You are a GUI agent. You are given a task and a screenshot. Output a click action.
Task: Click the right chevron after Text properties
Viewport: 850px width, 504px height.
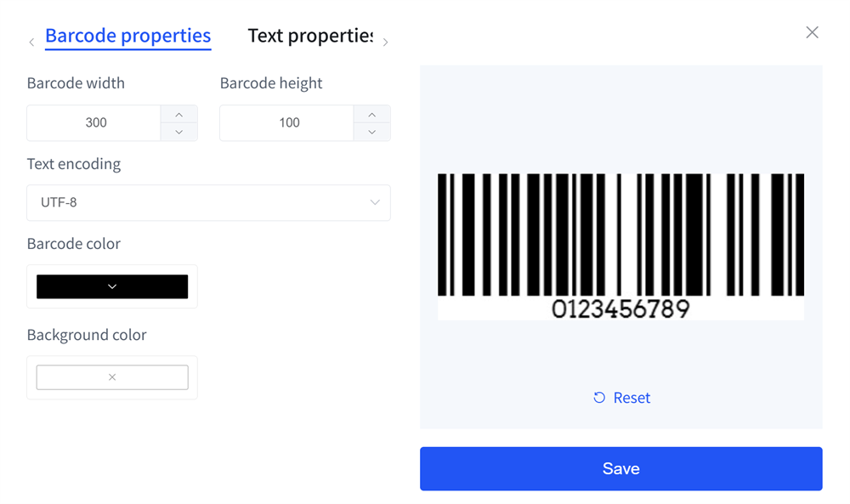pos(385,41)
